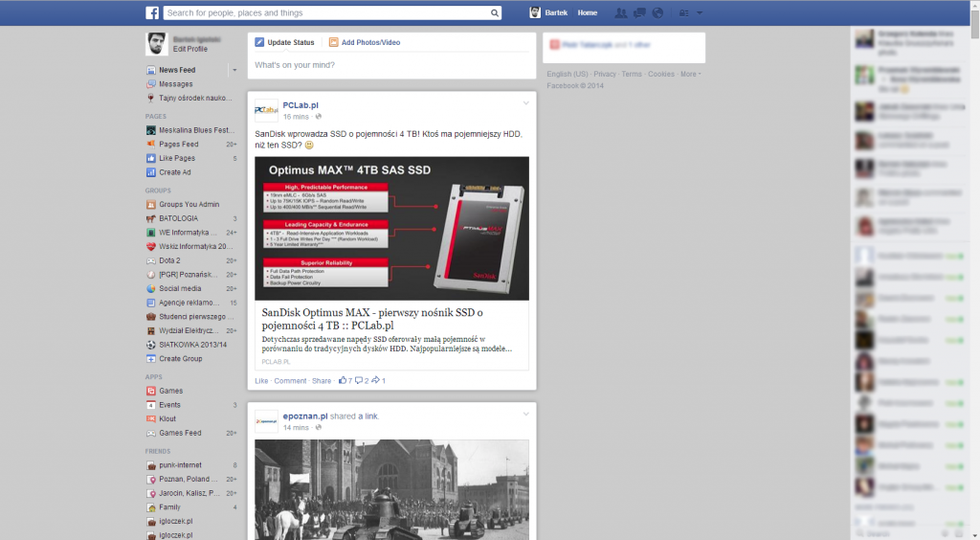This screenshot has height=540, width=980.
Task: Open friend requests icon in top bar
Action: tap(620, 12)
